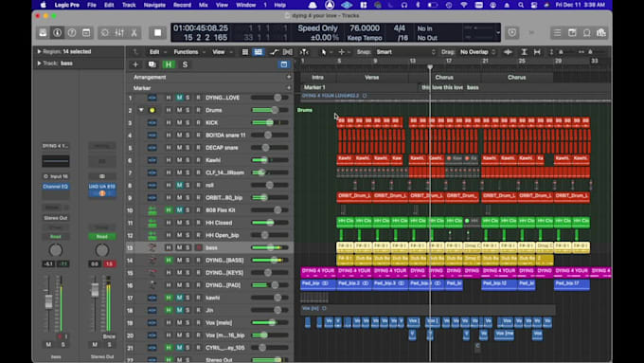
Task: Select the highlighted grid view icon
Action: [x=258, y=52]
